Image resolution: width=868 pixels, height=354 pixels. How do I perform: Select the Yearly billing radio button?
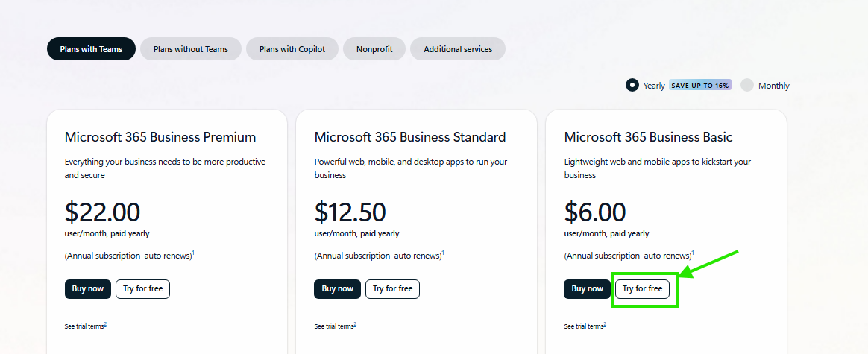632,85
